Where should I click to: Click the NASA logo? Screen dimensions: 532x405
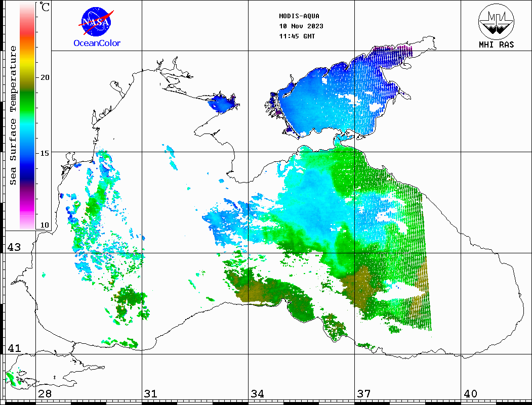coord(96,22)
